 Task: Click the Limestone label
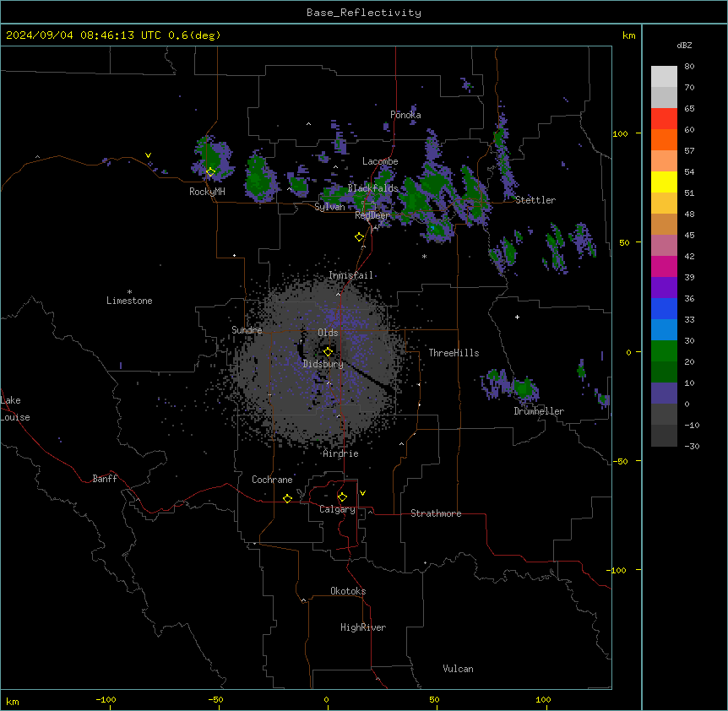(129, 301)
